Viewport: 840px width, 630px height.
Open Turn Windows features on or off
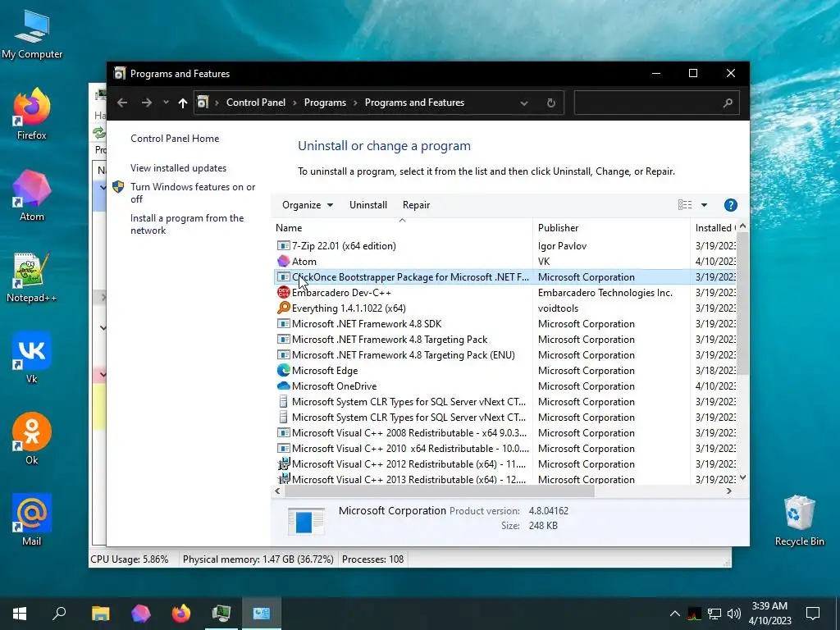[193, 193]
